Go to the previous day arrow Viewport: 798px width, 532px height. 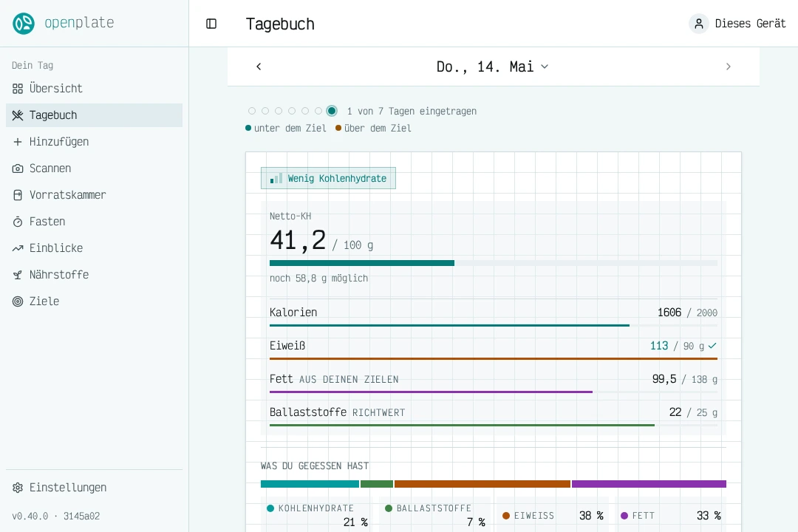[x=259, y=66]
